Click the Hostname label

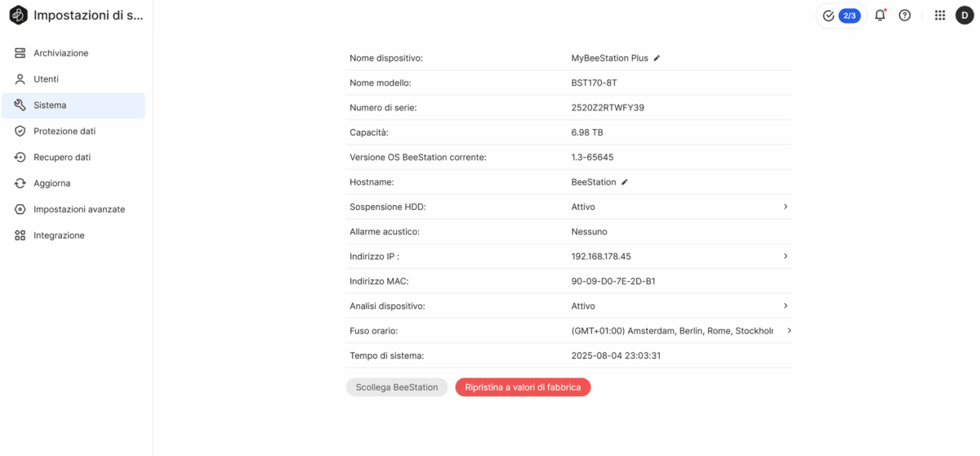coord(372,182)
